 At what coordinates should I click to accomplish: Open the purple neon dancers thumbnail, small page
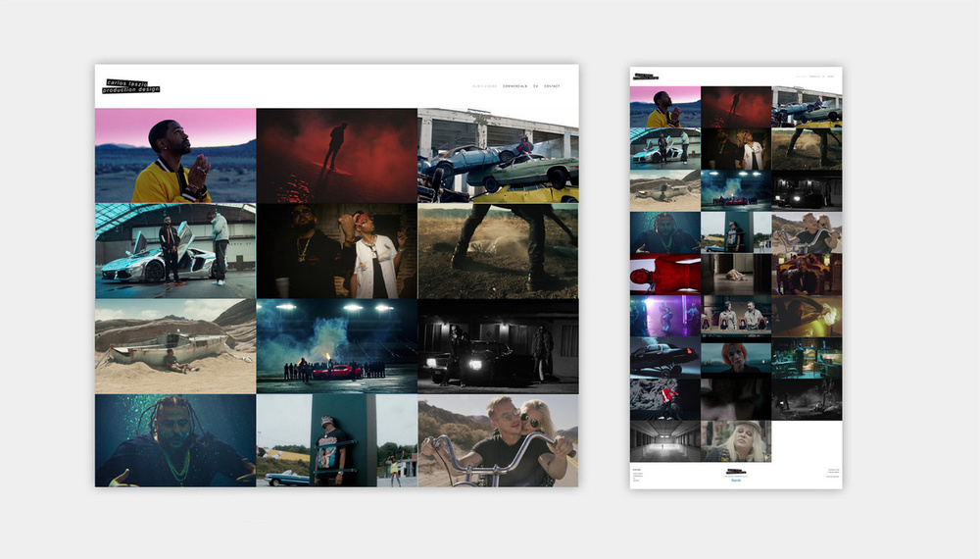point(665,317)
